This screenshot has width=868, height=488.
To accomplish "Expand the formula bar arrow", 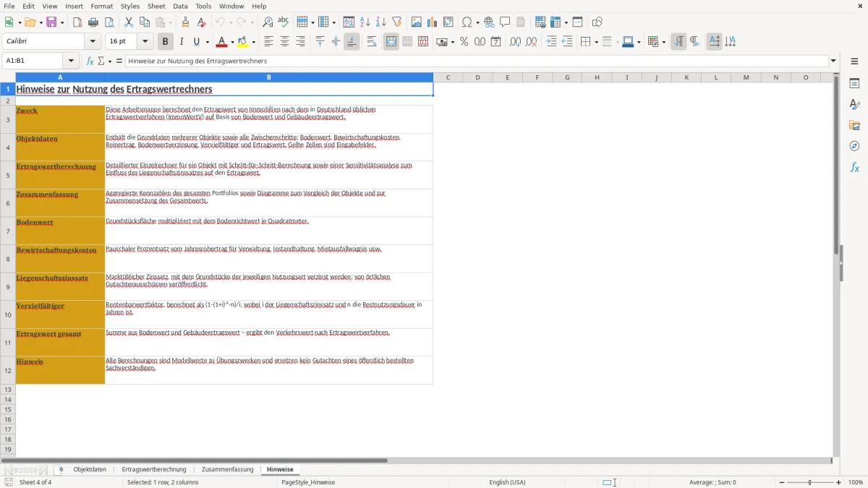I will [833, 61].
